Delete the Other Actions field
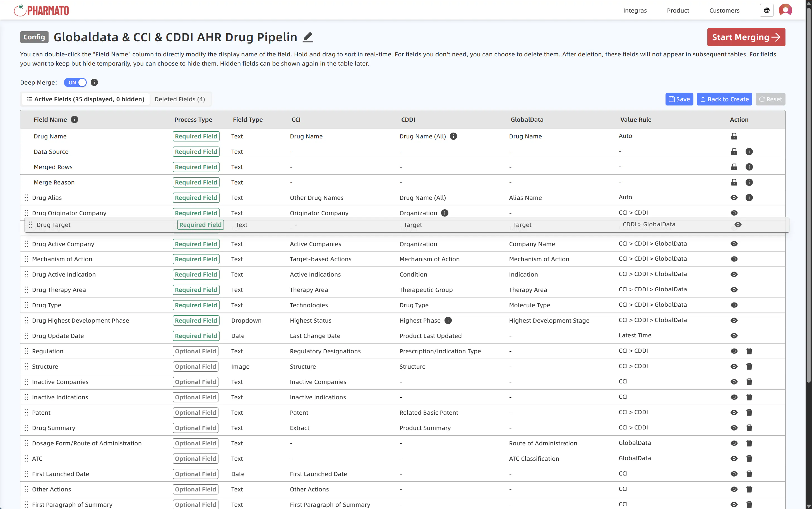812x509 pixels. click(x=749, y=489)
